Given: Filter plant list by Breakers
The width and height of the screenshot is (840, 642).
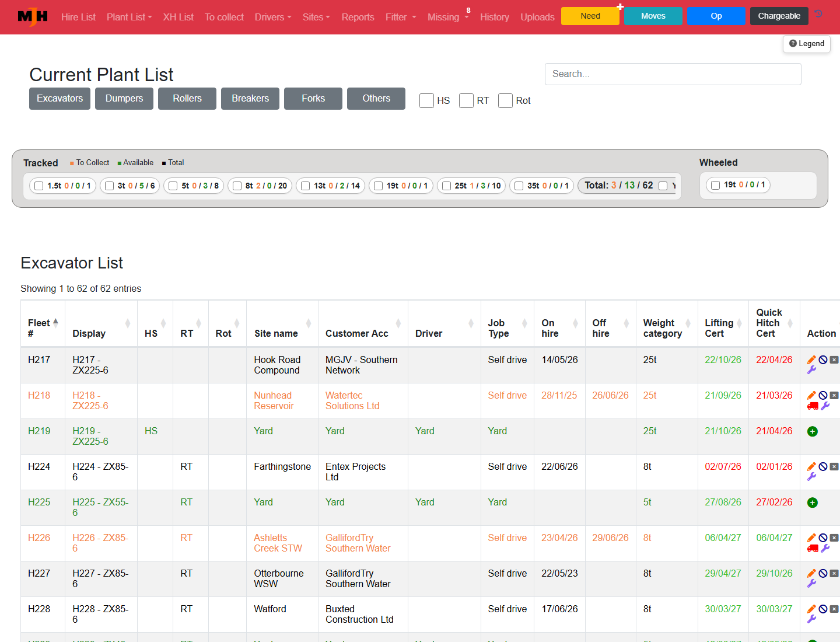Looking at the screenshot, I should [x=250, y=99].
